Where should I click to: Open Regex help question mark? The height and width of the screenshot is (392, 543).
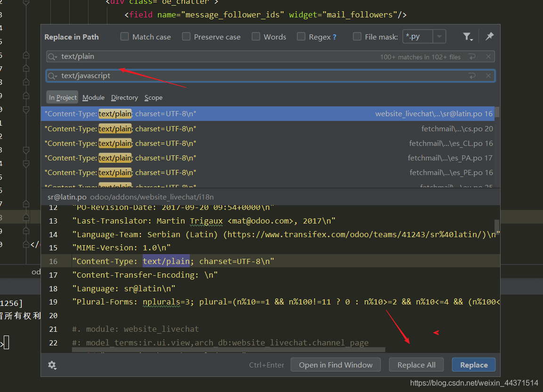[x=334, y=37]
